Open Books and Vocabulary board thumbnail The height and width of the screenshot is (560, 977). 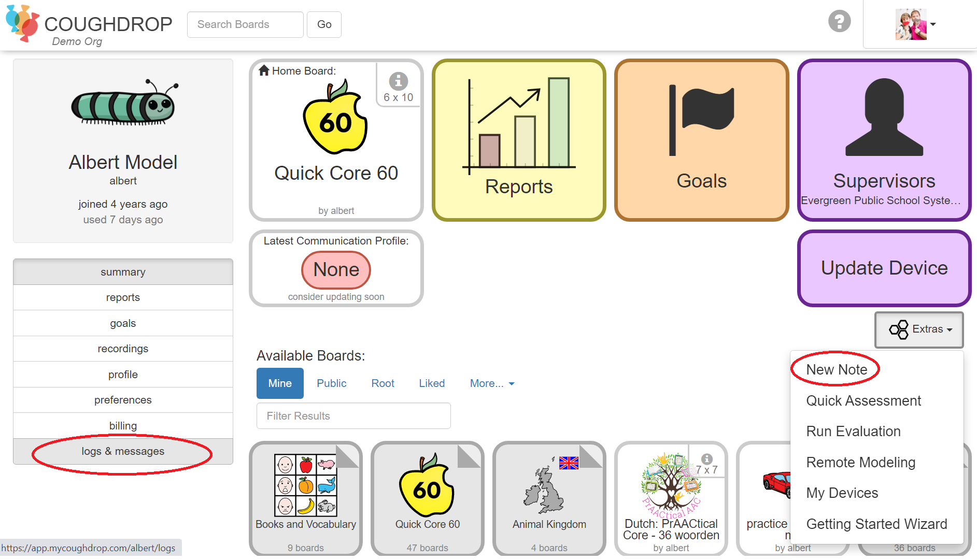click(306, 498)
